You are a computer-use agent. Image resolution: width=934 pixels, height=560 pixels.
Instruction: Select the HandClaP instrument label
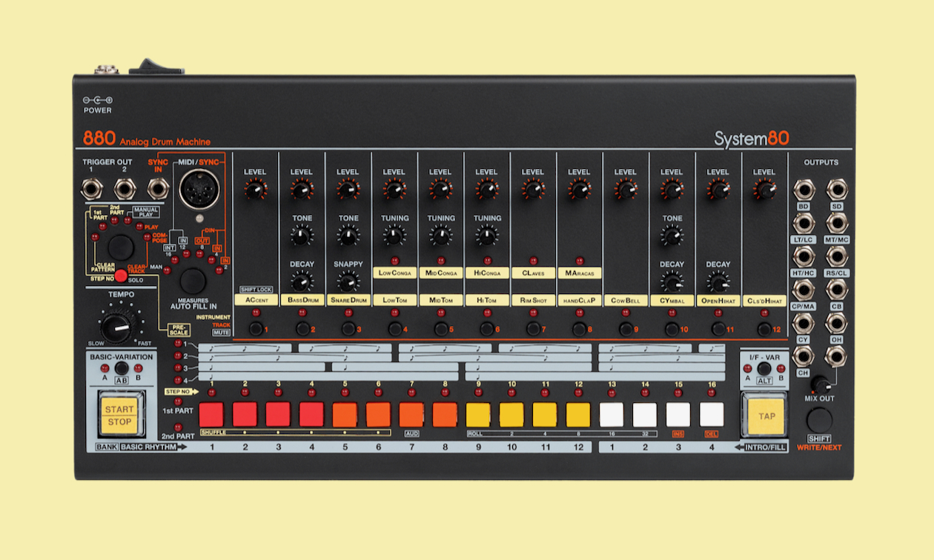578,299
